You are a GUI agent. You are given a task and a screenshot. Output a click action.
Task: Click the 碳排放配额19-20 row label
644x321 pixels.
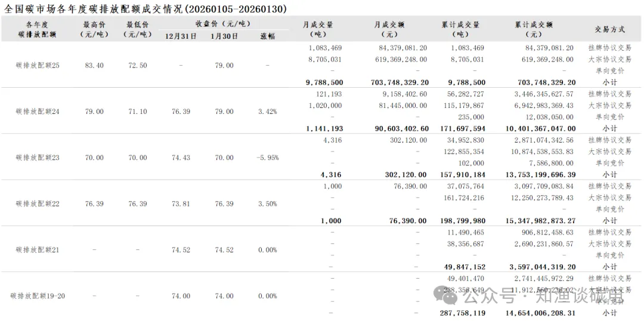(x=38, y=296)
